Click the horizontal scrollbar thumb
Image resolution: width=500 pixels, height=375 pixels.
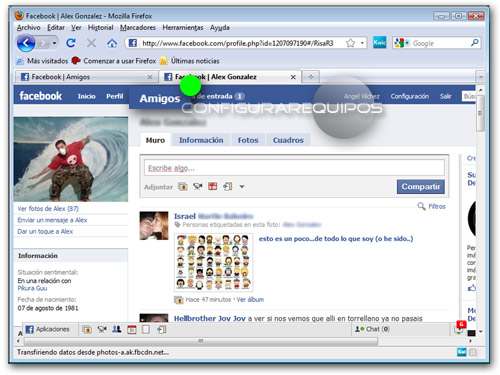coord(201,341)
